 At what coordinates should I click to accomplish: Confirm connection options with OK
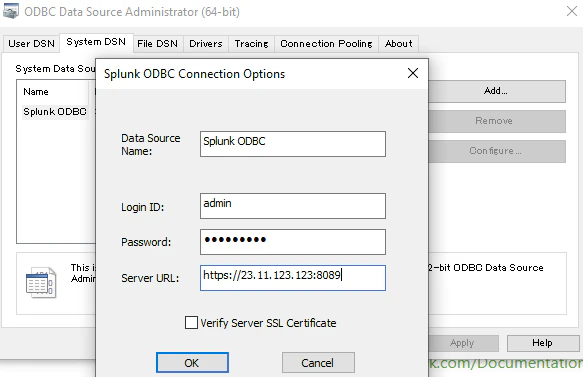(x=192, y=362)
